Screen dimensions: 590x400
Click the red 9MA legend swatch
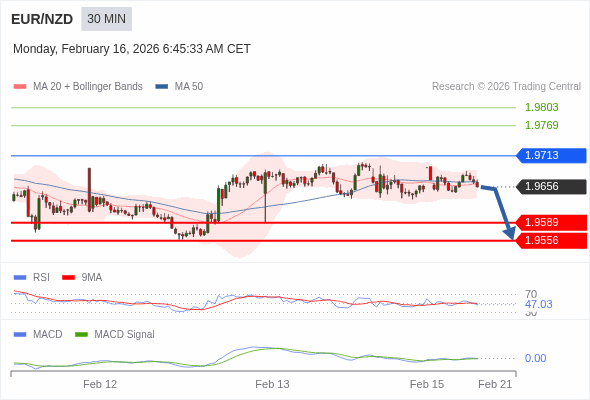point(68,278)
